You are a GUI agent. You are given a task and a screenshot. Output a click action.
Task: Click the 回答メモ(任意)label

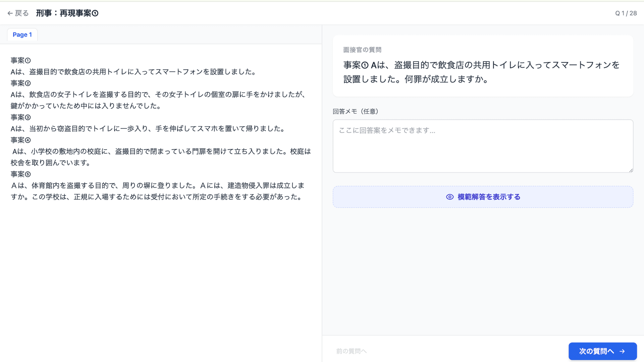point(355,111)
